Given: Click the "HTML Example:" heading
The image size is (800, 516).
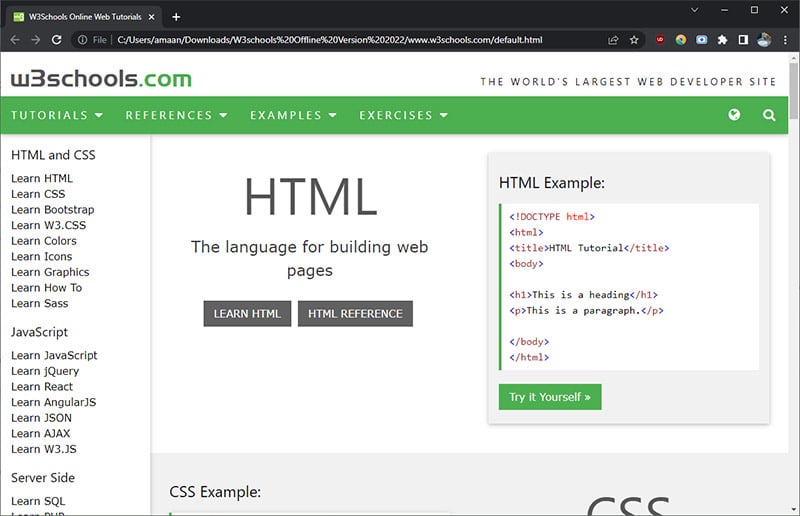Looking at the screenshot, I should (552, 183).
